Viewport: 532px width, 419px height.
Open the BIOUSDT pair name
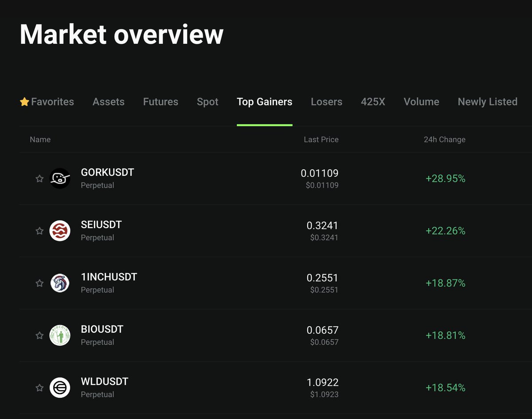pos(102,330)
